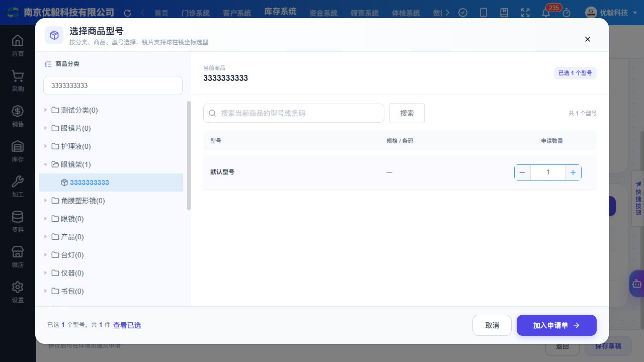Click the 取消 button
This screenshot has height=362, width=644.
pyautogui.click(x=492, y=325)
